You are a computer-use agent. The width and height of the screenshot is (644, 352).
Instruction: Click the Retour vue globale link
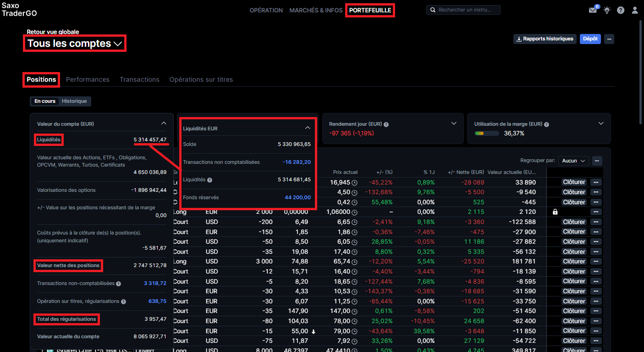[53, 32]
